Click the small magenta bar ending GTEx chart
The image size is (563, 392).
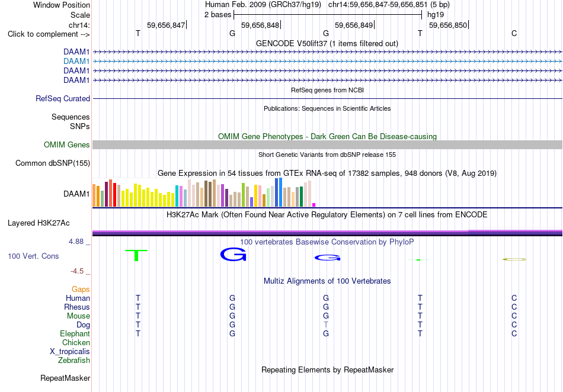[314, 205]
